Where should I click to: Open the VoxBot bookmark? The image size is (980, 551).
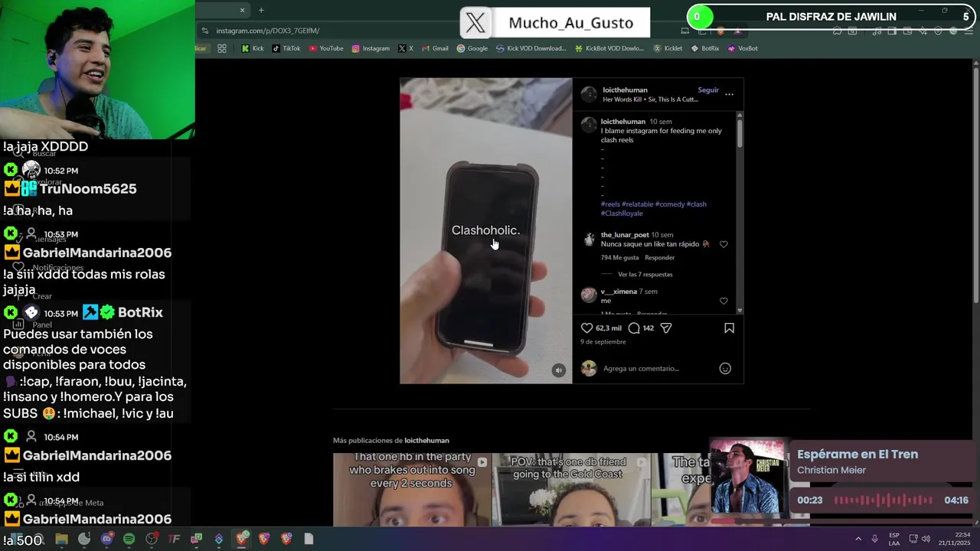[x=743, y=48]
